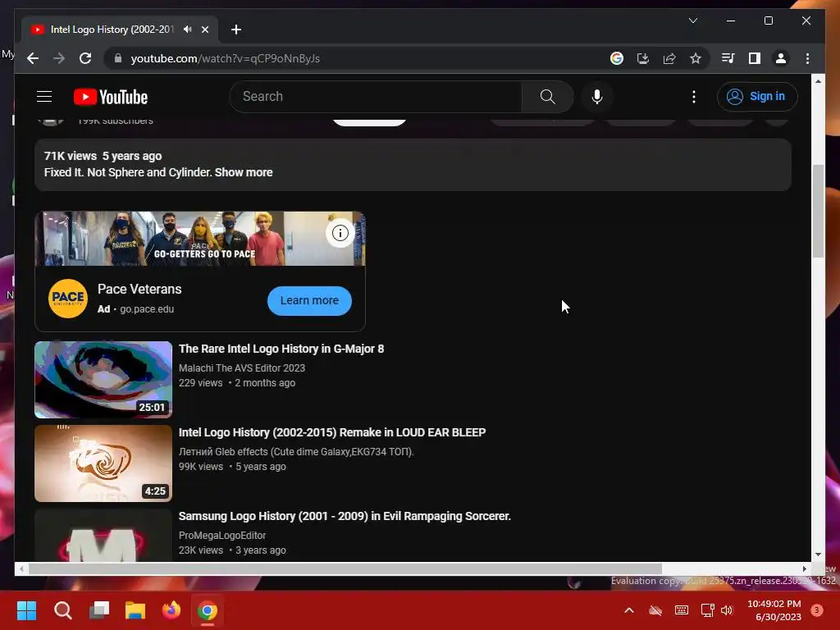Open the Samsung Logo History video thumbnail
This screenshot has height=630, width=840.
click(x=103, y=535)
